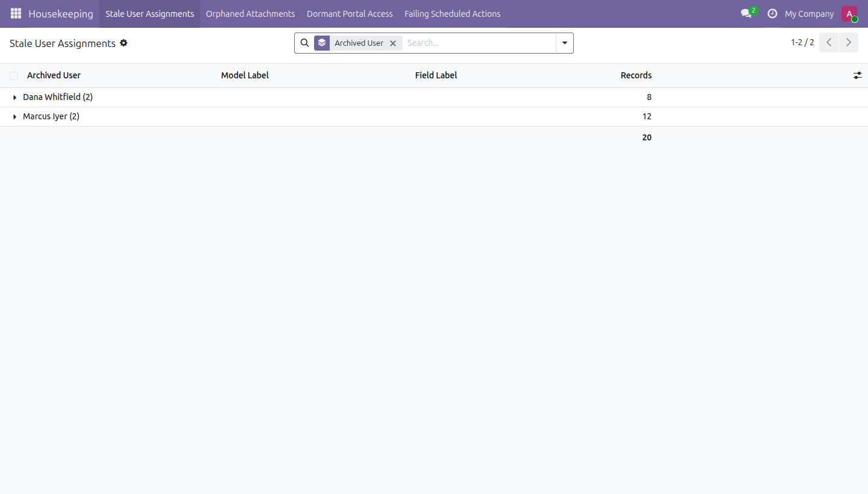Click the gear icon beside Stale User Assignments
Screen dimensions: 868x494
point(124,43)
